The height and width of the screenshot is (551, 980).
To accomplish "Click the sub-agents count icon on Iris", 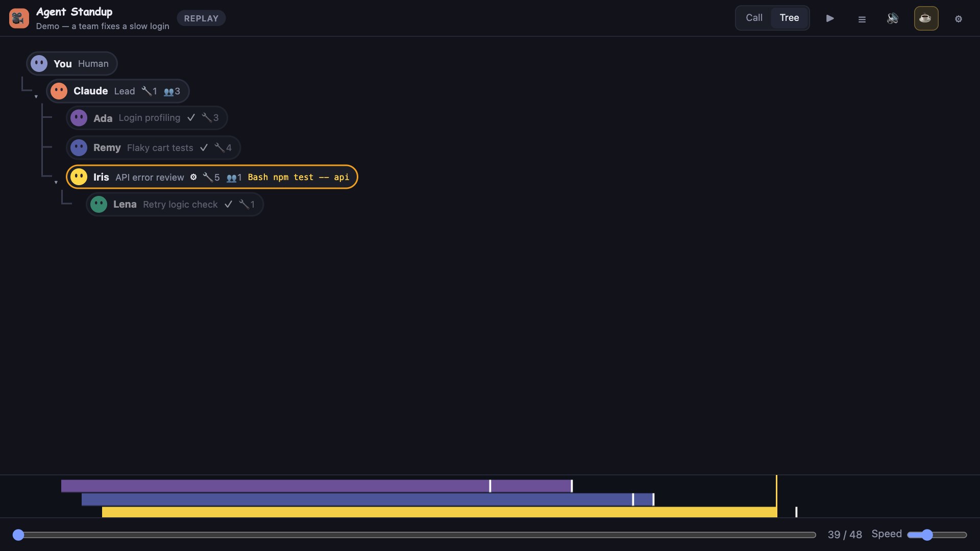I will tap(234, 178).
